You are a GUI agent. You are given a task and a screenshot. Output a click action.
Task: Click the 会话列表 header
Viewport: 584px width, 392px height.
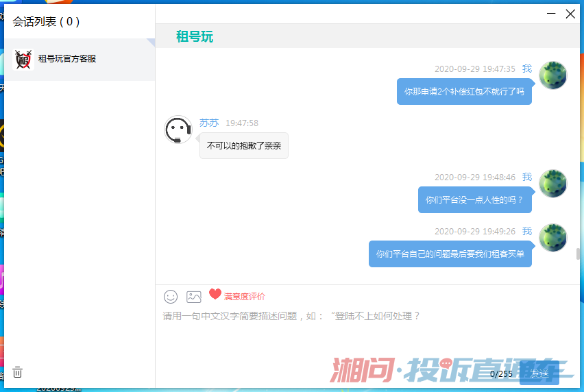pos(47,22)
